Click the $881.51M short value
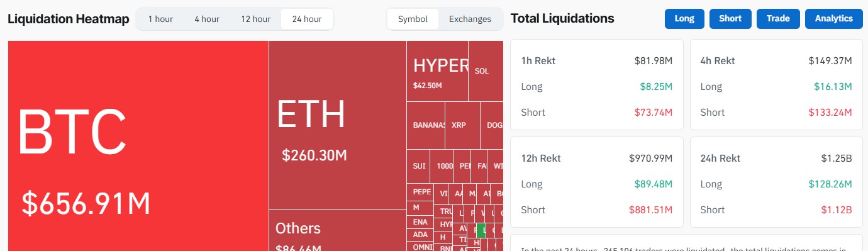The height and width of the screenshot is (251, 868). [x=651, y=210]
